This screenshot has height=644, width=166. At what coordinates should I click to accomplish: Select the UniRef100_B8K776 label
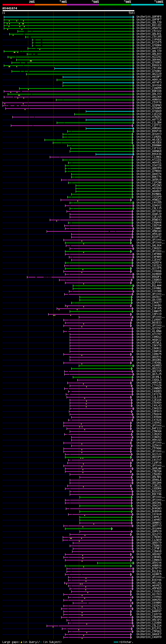149,177
